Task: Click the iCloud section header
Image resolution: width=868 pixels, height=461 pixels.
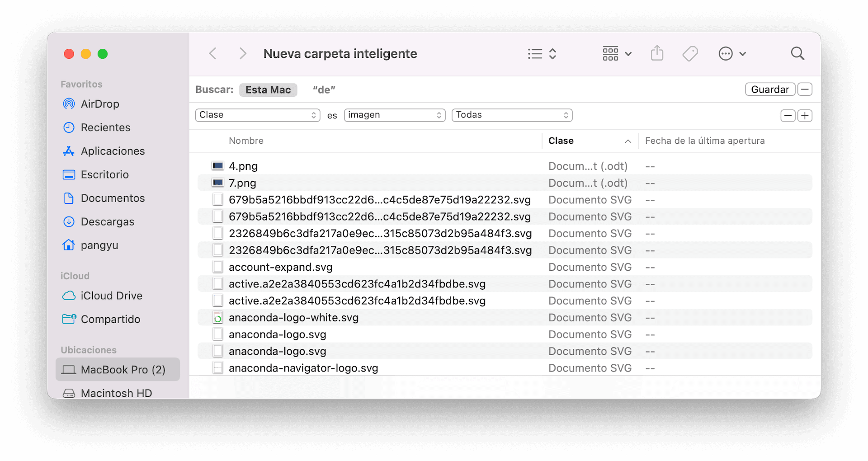Action: tap(75, 276)
